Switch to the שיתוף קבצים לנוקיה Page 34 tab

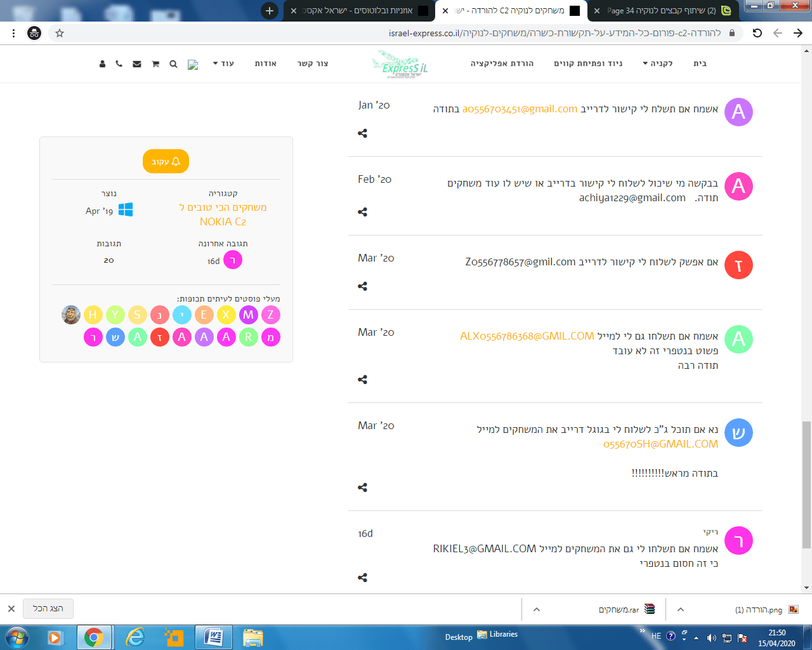663,11
